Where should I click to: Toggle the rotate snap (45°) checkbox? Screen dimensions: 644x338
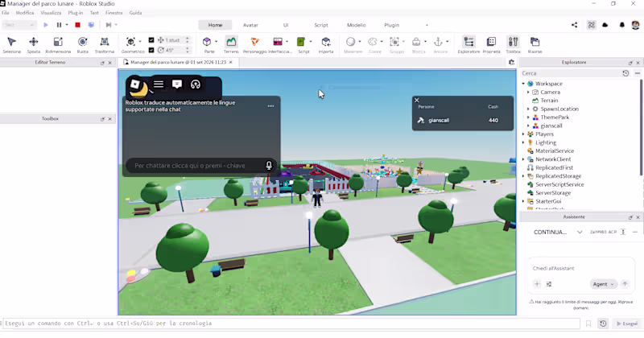pyautogui.click(x=151, y=50)
